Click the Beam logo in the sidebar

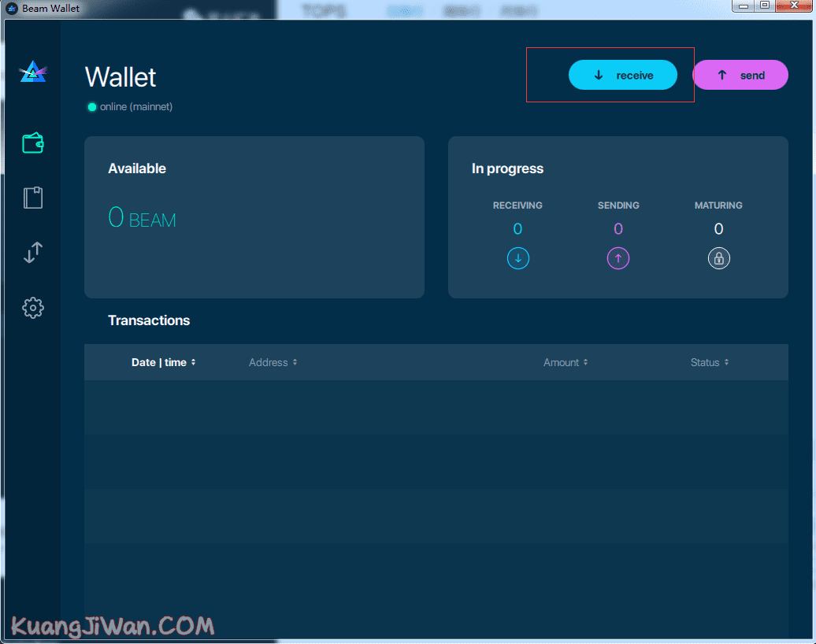point(32,71)
